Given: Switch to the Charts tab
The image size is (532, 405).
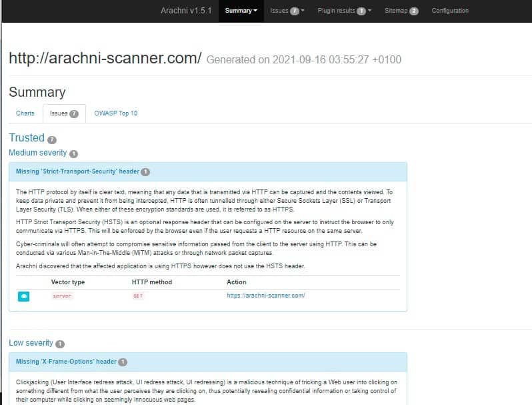Looking at the screenshot, I should coord(25,113).
